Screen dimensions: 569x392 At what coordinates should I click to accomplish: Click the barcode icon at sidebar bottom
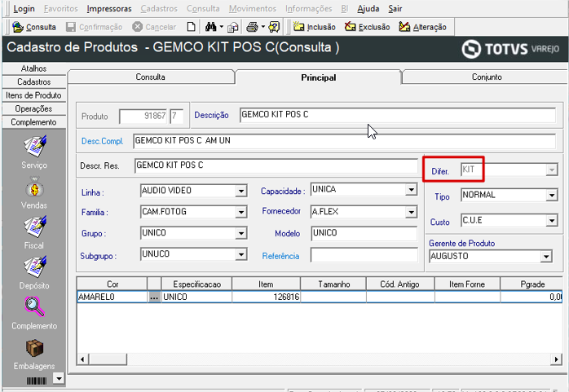(37, 381)
